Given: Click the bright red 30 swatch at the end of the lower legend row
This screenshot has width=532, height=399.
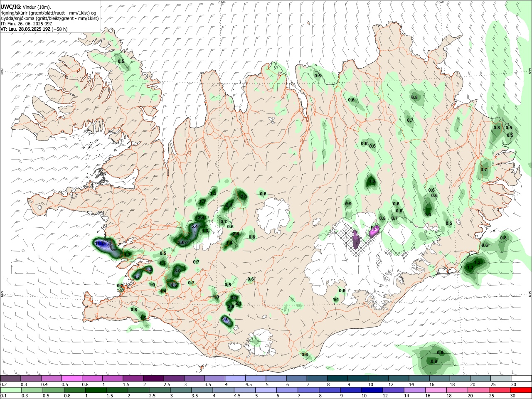Looking at the screenshot, I should click(x=520, y=390).
